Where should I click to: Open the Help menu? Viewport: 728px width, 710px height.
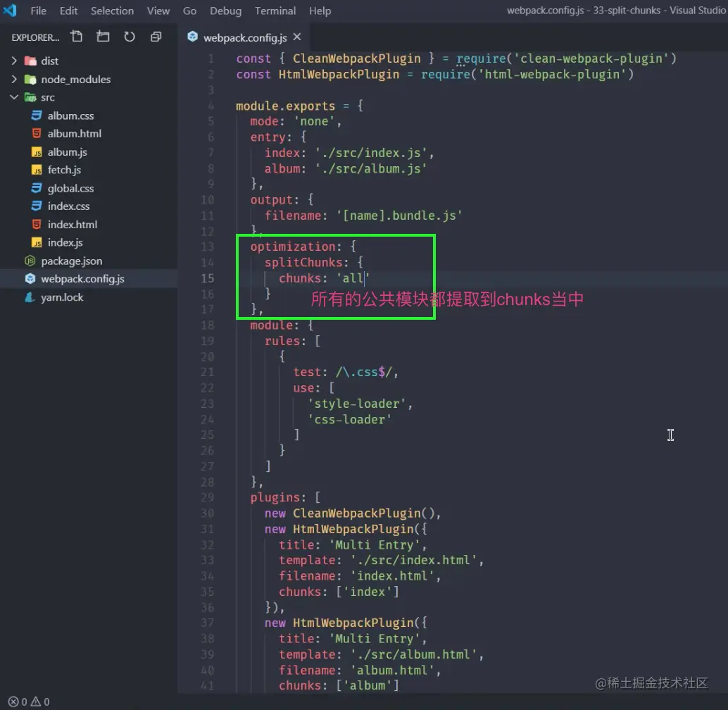tap(320, 11)
